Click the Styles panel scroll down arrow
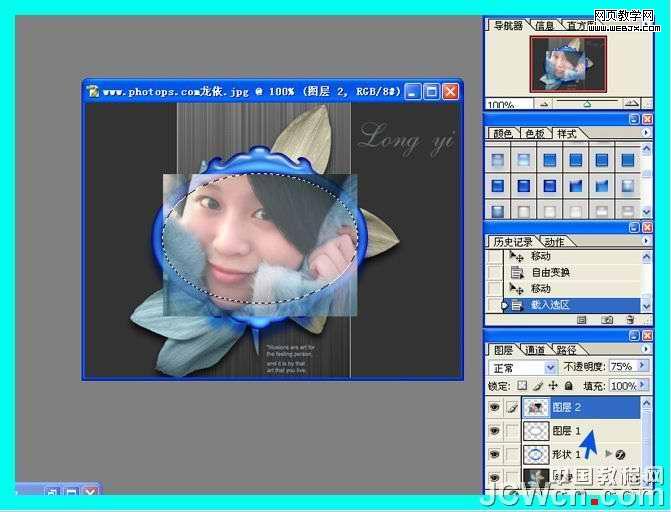 pyautogui.click(x=647, y=211)
